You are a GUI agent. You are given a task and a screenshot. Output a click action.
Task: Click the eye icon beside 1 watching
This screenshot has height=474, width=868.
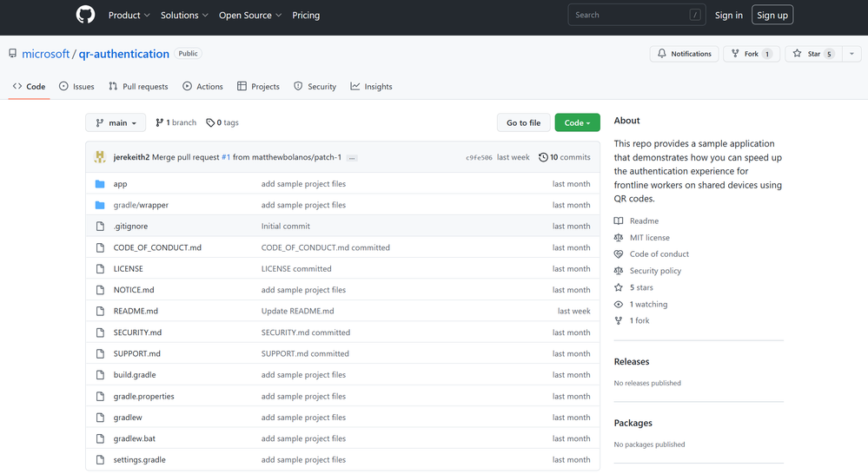[x=619, y=304]
